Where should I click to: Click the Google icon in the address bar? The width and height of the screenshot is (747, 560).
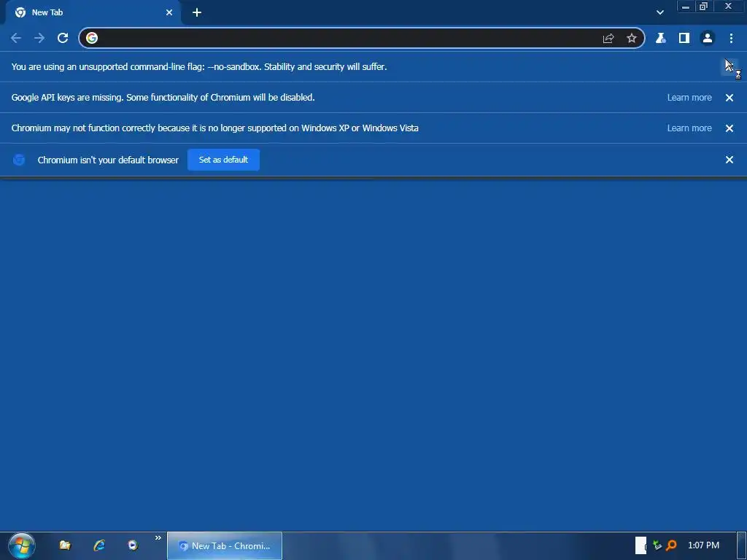coord(92,38)
